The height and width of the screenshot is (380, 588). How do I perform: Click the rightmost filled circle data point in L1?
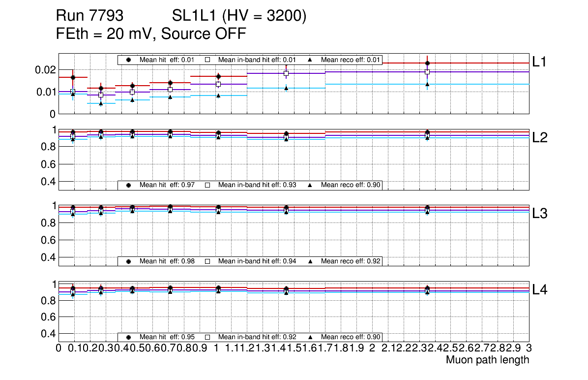click(427, 63)
